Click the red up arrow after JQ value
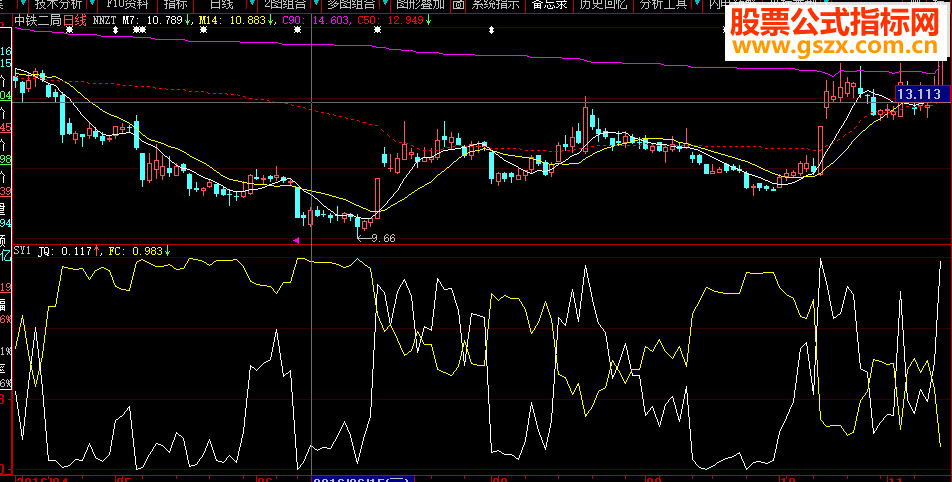This screenshot has width=952, height=482. [96, 252]
